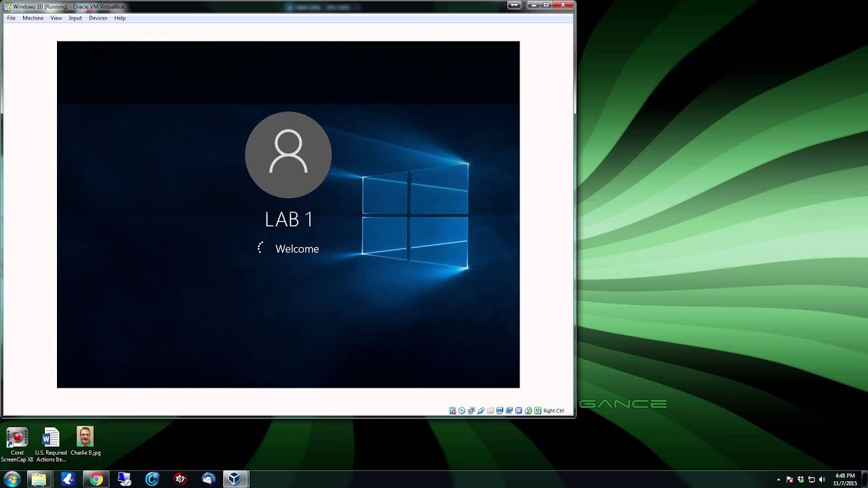Open the Help menu

tap(120, 18)
